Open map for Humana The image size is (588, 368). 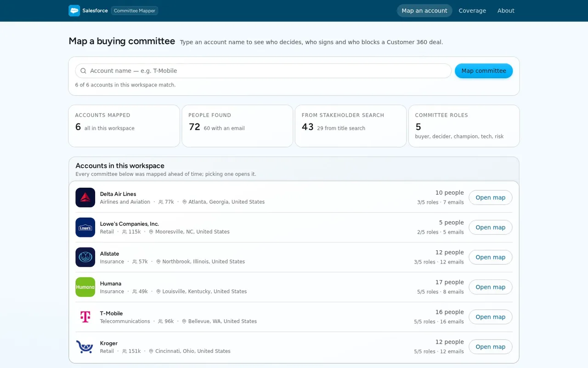pyautogui.click(x=490, y=287)
